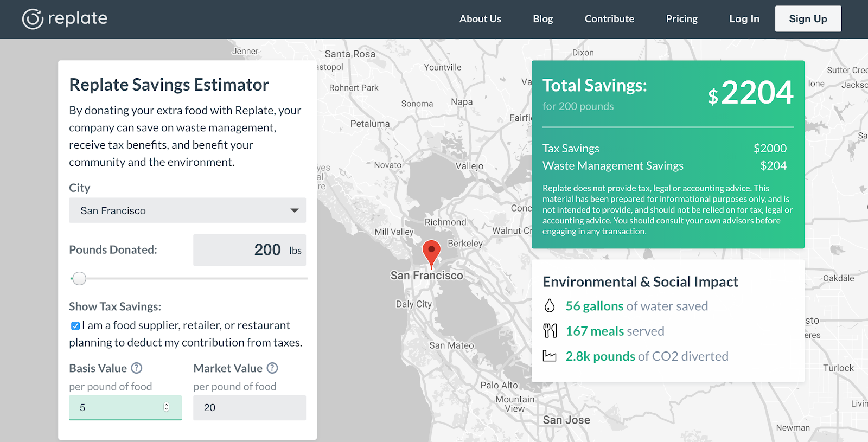Open the Contribute menu item
868x442 pixels.
pyautogui.click(x=609, y=19)
